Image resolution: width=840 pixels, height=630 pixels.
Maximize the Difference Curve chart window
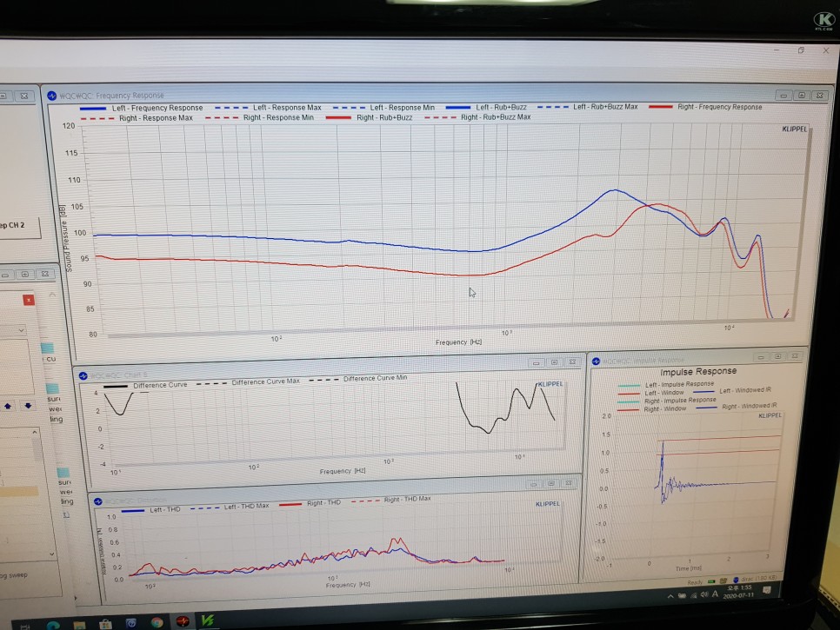tap(555, 362)
